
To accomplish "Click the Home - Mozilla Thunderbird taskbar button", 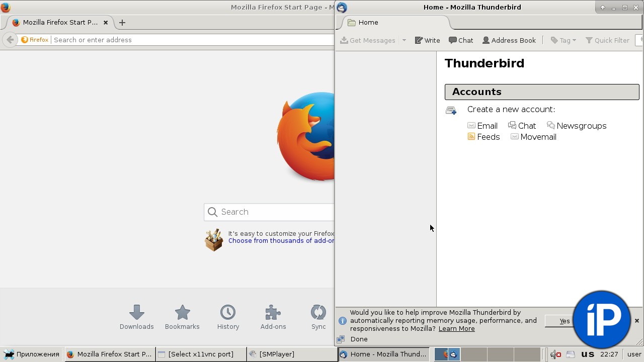I will [x=383, y=354].
